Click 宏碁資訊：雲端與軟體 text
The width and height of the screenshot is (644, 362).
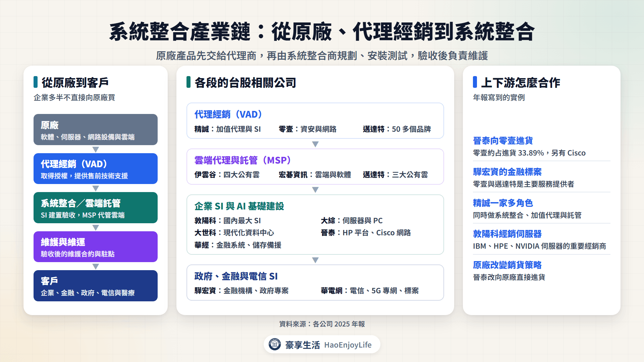pyautogui.click(x=315, y=175)
